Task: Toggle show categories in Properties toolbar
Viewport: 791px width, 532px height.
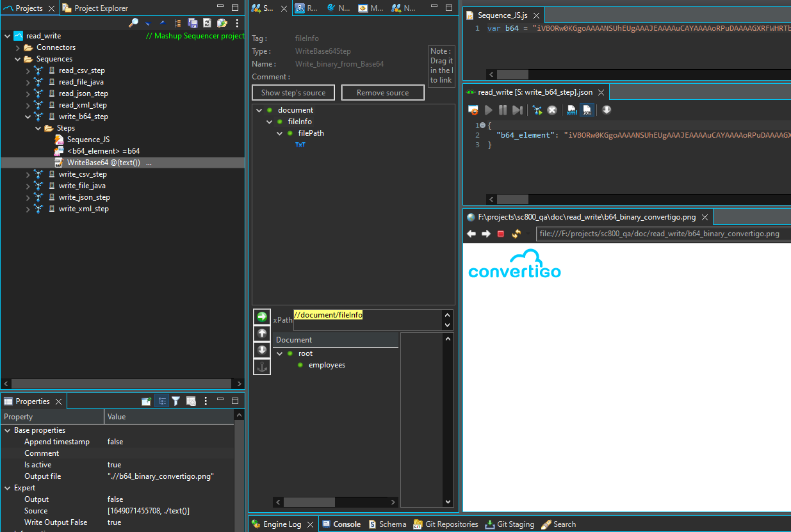Action: coord(162,401)
